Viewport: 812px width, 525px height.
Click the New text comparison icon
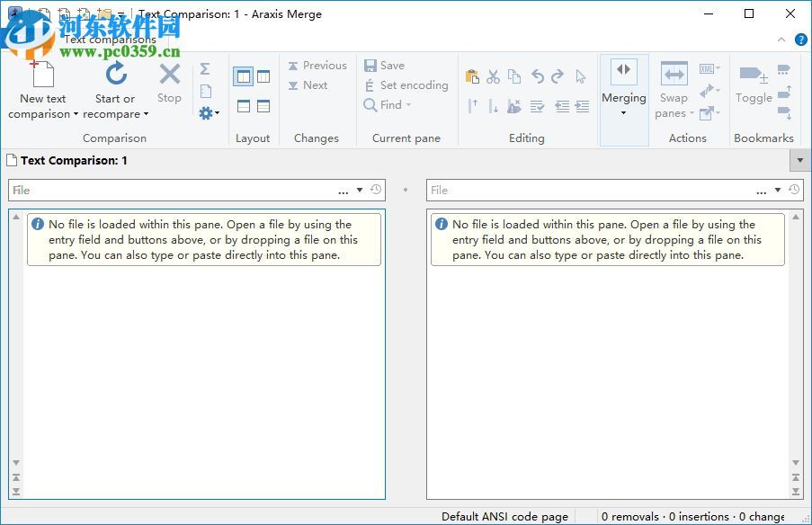point(42,74)
